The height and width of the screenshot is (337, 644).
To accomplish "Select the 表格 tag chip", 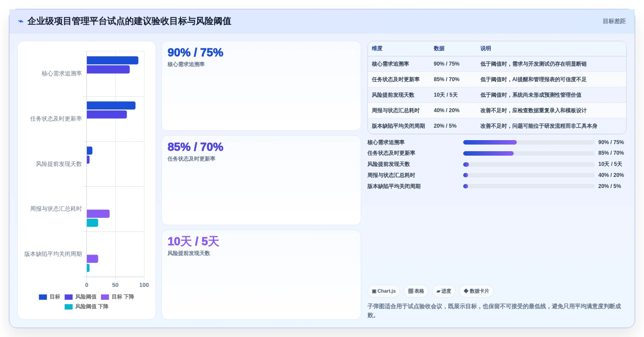I will [x=416, y=291].
